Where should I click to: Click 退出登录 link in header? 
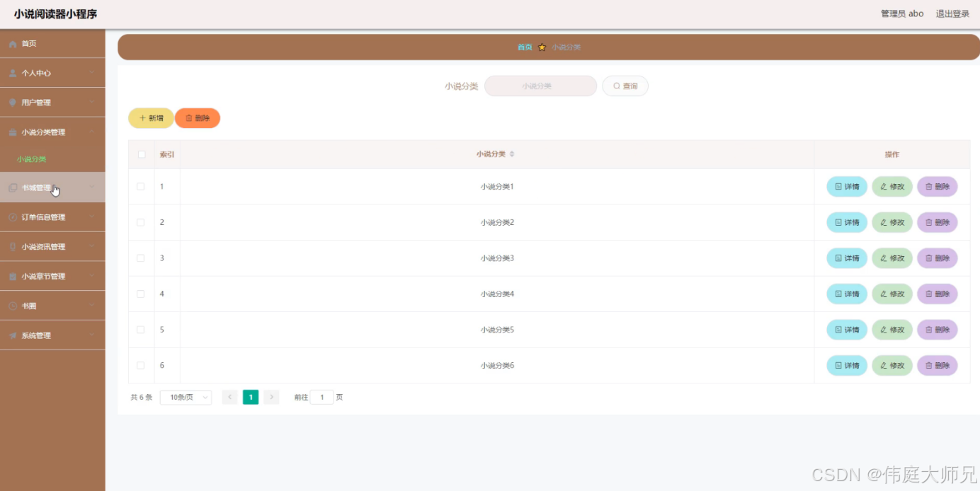coord(952,13)
